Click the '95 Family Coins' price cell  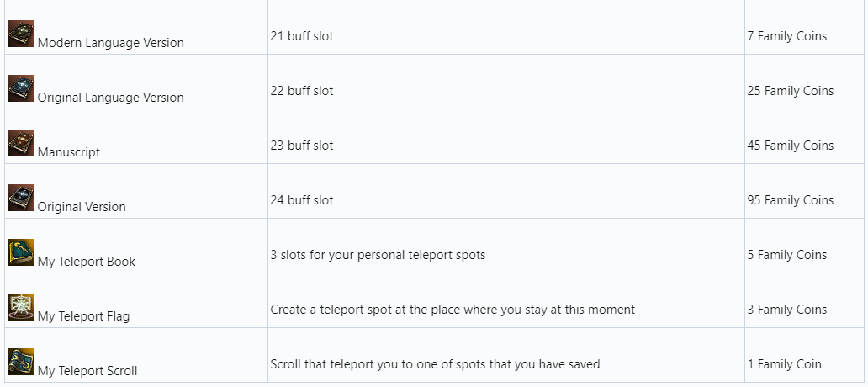pos(790,200)
